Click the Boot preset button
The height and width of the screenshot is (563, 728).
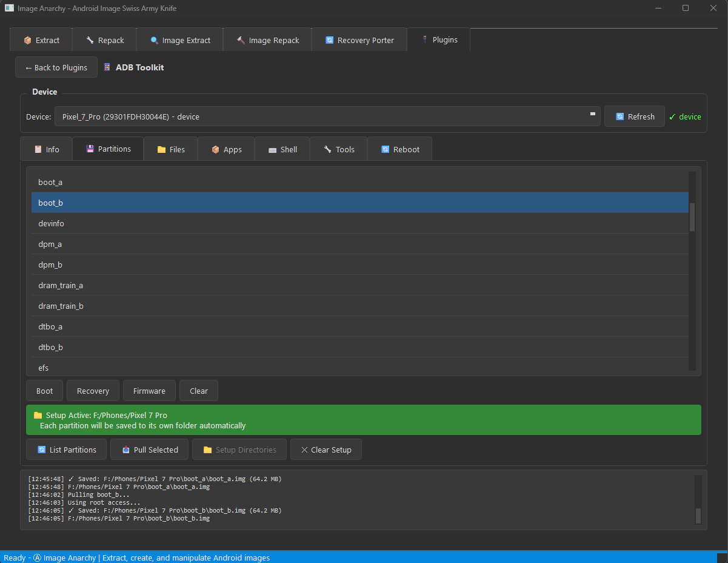pos(45,391)
